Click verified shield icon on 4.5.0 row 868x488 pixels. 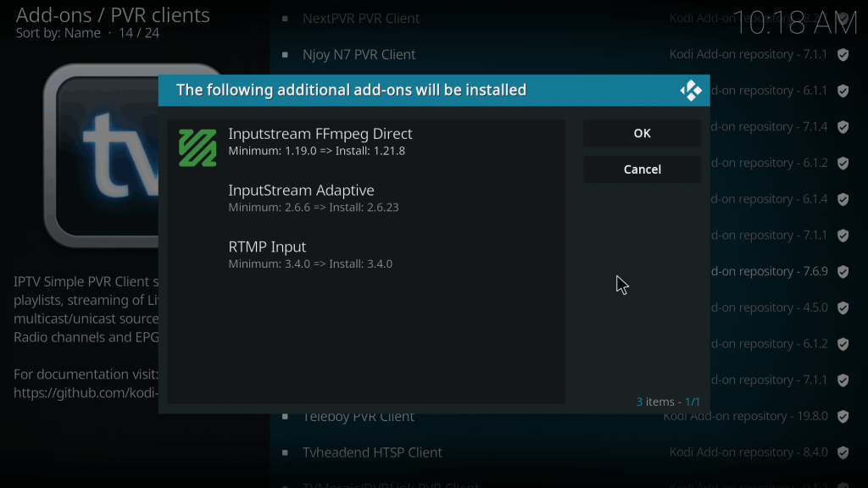pos(843,308)
